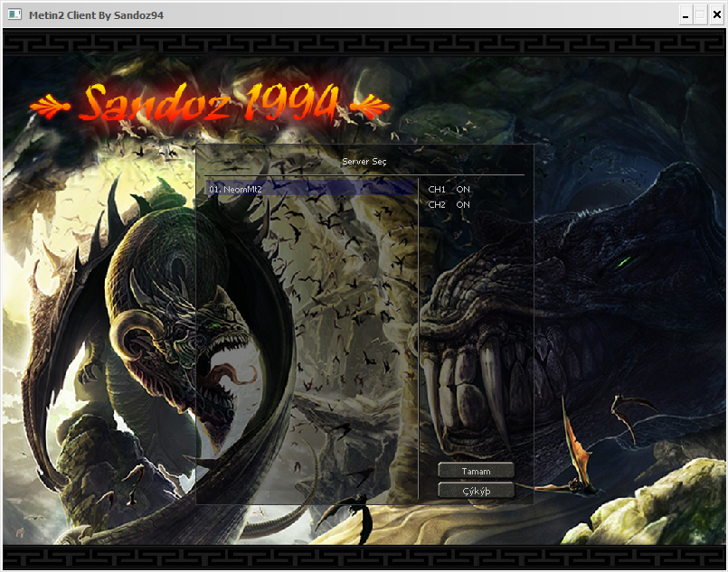Viewport: 728px width, 572px height.
Task: Select the 01. NeomMt2 server entry
Action: [x=309, y=189]
